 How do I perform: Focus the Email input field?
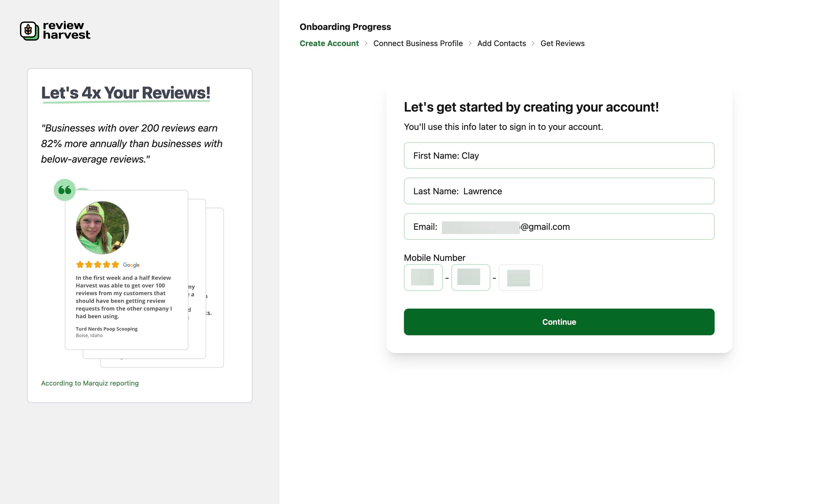coord(559,226)
